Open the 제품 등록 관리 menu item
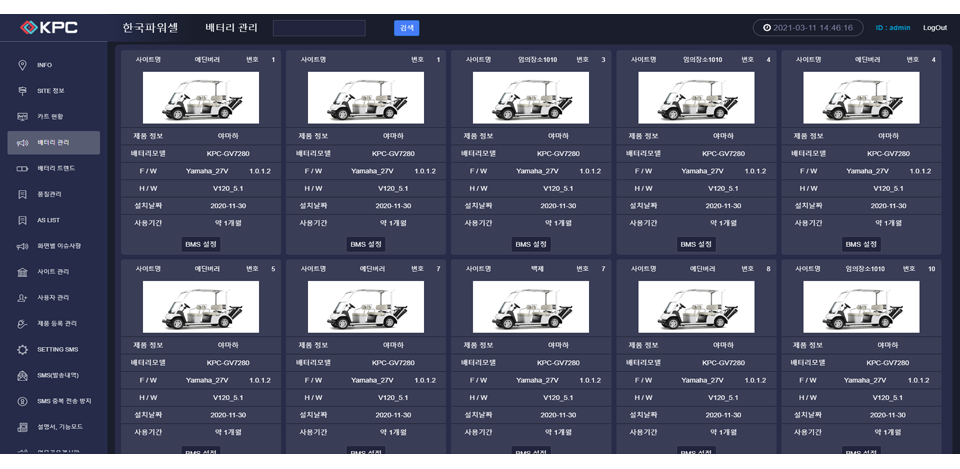Screen dimensions: 960x469 (x=56, y=324)
